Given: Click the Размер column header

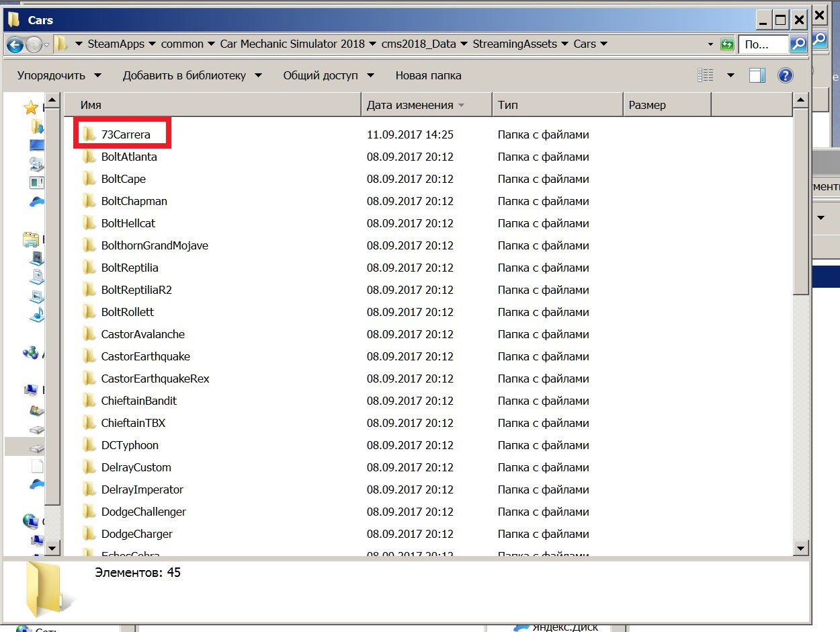Looking at the screenshot, I should 667,105.
